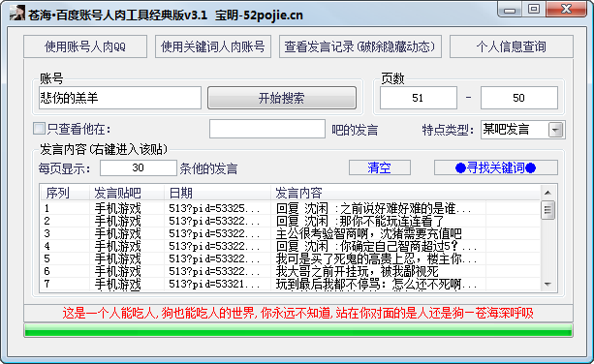The width and height of the screenshot is (594, 364).
Task: Click the 账号 input field
Action: 120,98
